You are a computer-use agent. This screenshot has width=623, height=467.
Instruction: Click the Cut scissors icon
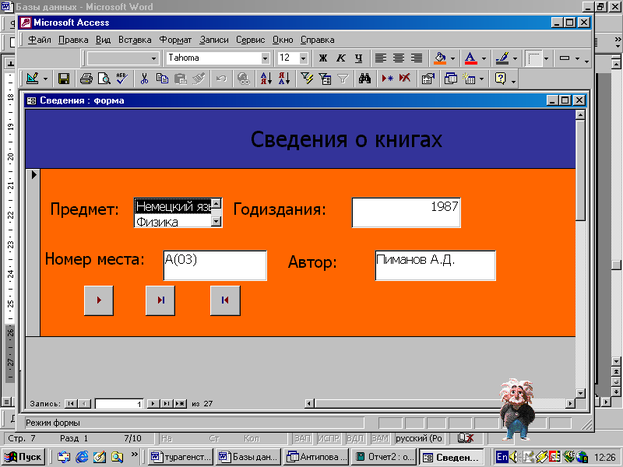(145, 78)
